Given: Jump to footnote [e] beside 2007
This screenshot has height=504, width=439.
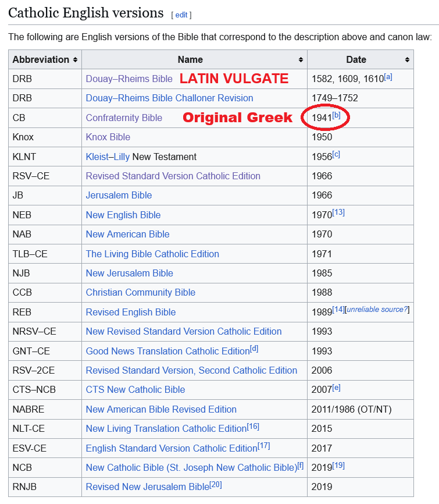Looking at the screenshot, I should (x=336, y=388).
